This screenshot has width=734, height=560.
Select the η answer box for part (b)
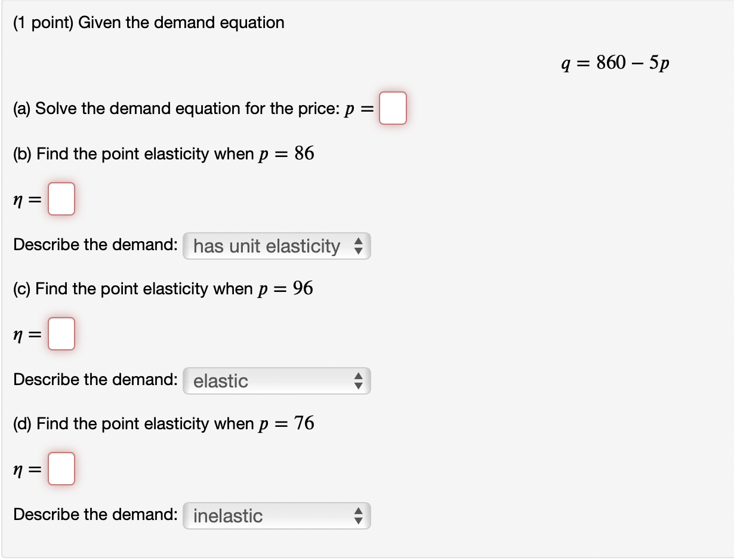61,199
